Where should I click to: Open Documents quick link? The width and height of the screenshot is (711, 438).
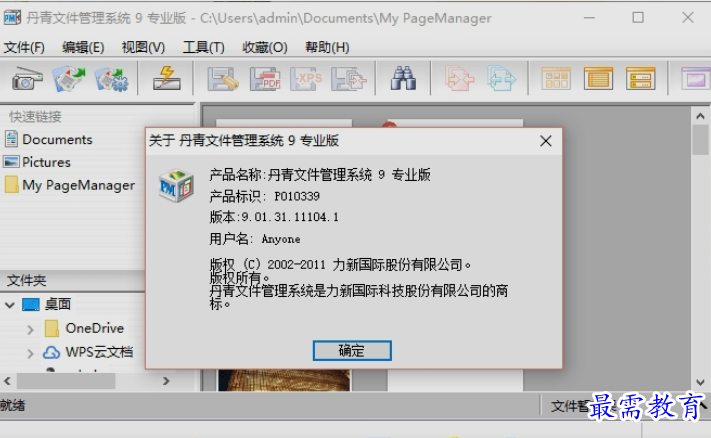(x=49, y=139)
